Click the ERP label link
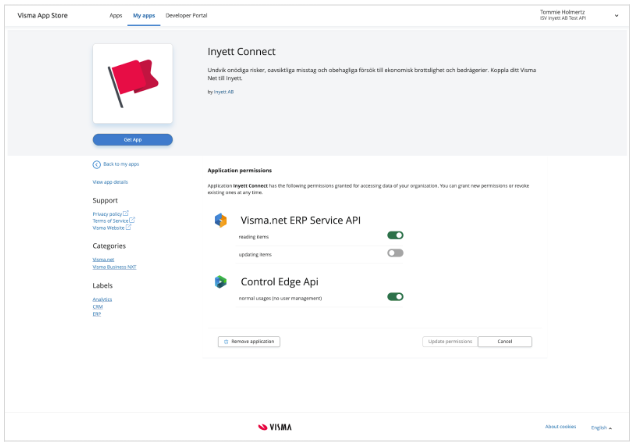This screenshot has height=447, width=635. click(x=96, y=314)
